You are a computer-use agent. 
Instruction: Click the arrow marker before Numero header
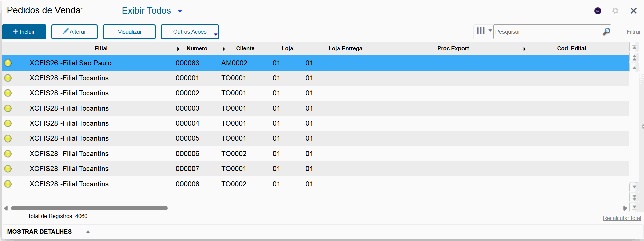178,49
